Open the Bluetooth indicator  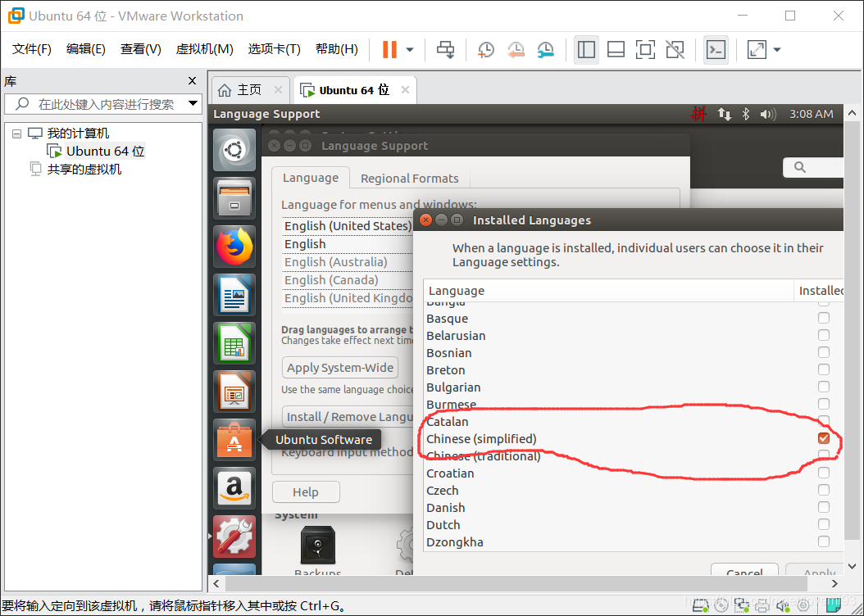(x=745, y=114)
